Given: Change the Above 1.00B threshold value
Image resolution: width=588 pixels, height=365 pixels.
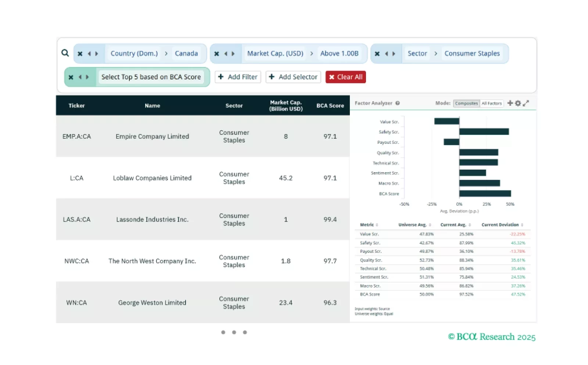Looking at the screenshot, I should point(339,54).
